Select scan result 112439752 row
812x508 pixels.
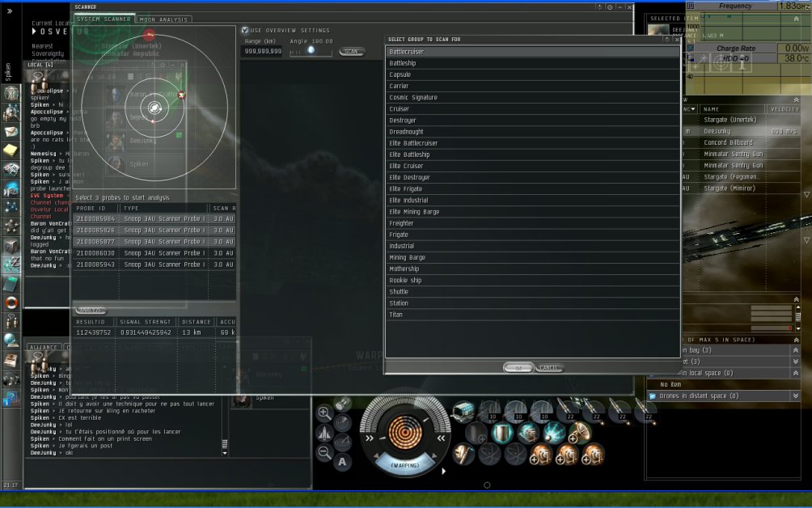tap(154, 332)
